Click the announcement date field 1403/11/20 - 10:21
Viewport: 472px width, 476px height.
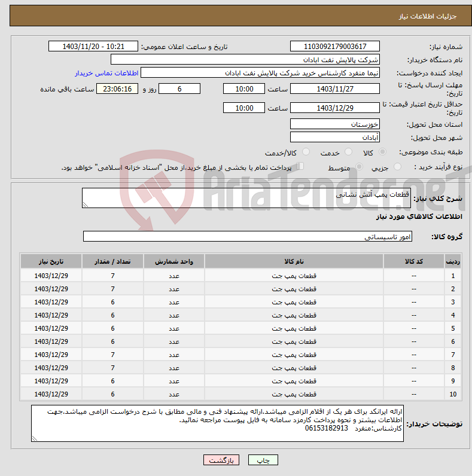(x=93, y=47)
